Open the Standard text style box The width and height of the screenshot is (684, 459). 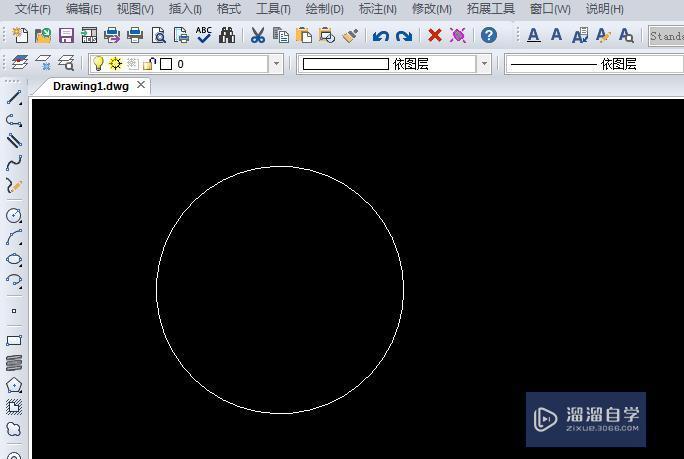pyautogui.click(x=667, y=35)
